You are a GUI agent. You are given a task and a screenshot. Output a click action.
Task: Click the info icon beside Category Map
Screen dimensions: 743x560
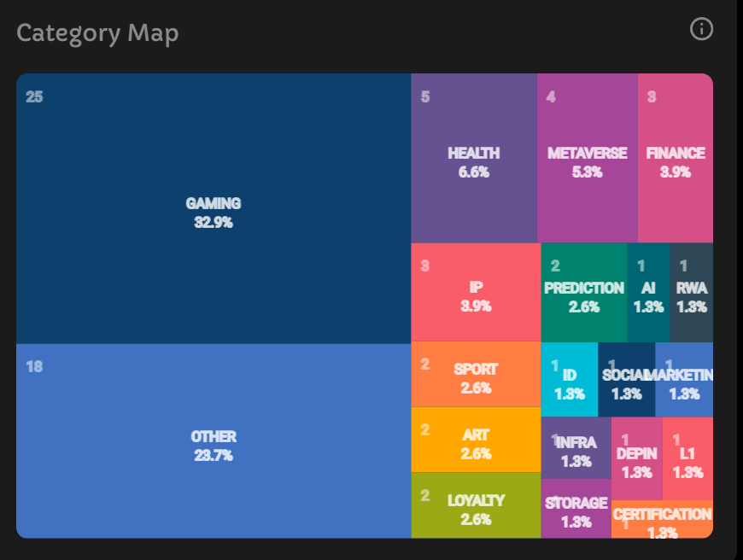tap(701, 30)
